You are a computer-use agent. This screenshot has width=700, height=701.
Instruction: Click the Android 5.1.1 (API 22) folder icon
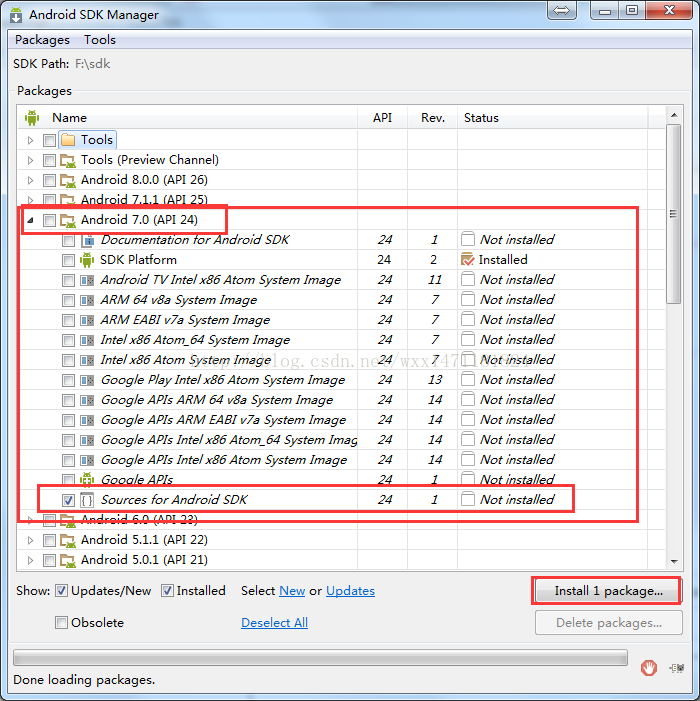[x=68, y=541]
